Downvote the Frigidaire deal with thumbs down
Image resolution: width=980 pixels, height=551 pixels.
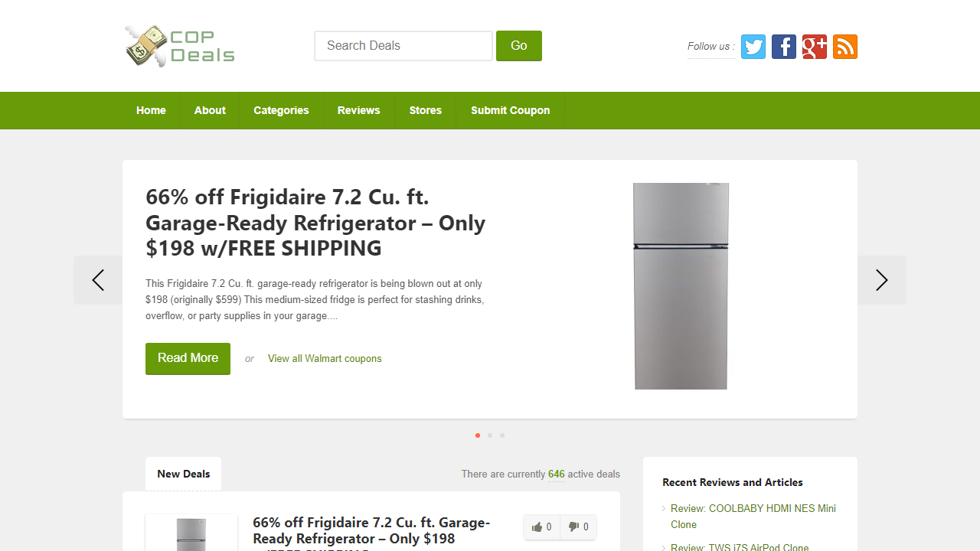point(579,527)
